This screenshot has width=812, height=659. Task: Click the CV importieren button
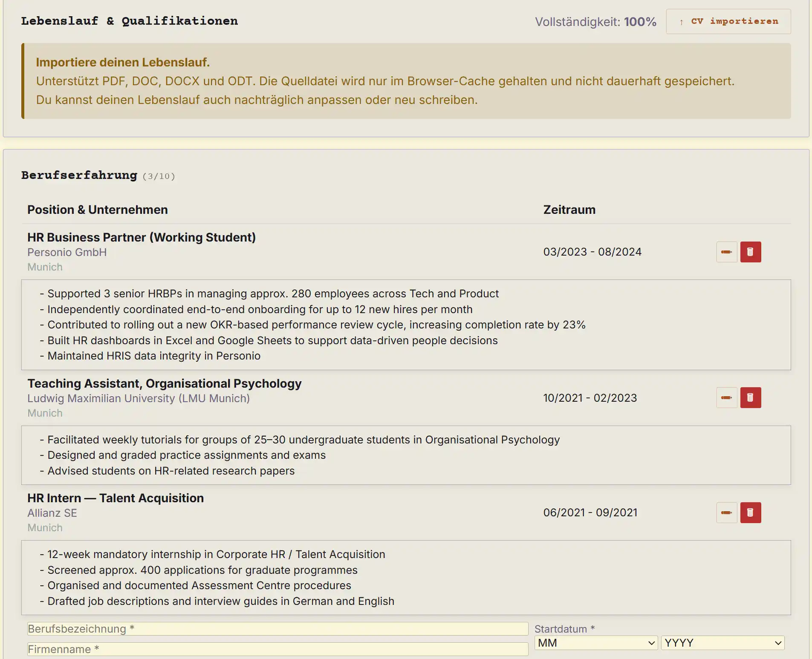[728, 21]
